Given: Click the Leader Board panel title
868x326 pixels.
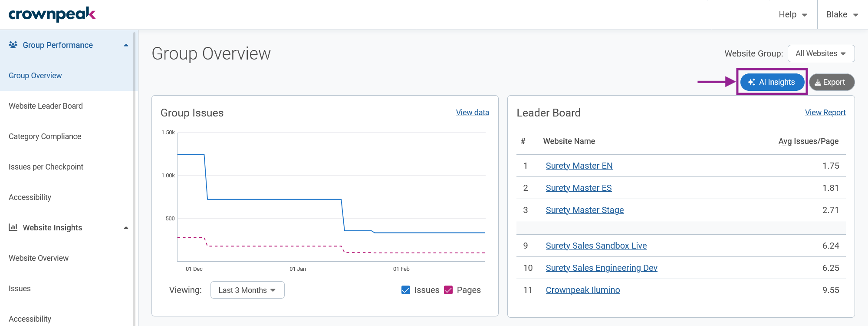Looking at the screenshot, I should (x=548, y=113).
